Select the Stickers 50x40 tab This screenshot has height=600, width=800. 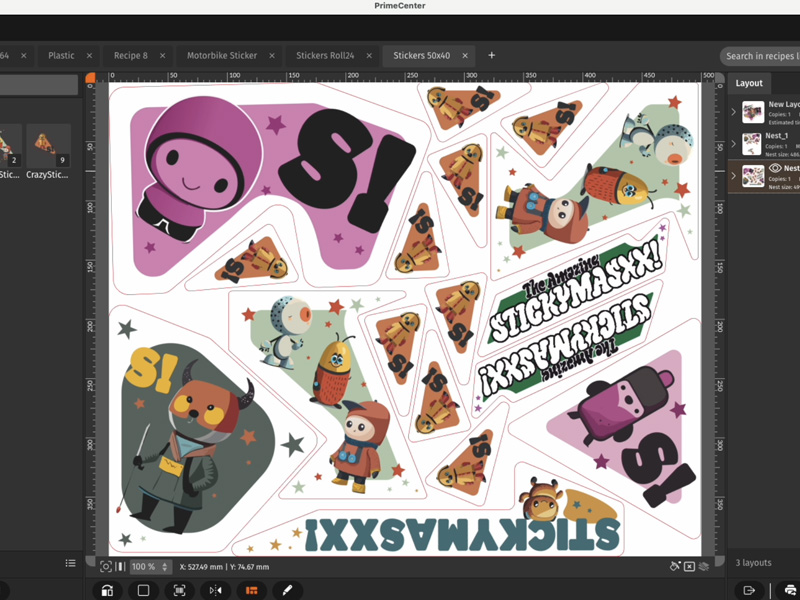[421, 56]
